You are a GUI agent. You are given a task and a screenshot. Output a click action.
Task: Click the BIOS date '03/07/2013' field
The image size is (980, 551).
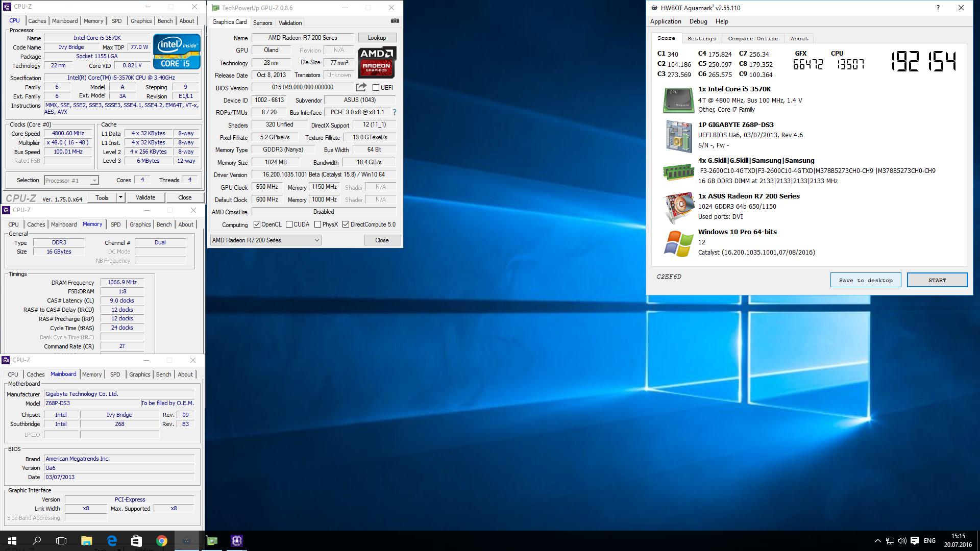tap(119, 477)
